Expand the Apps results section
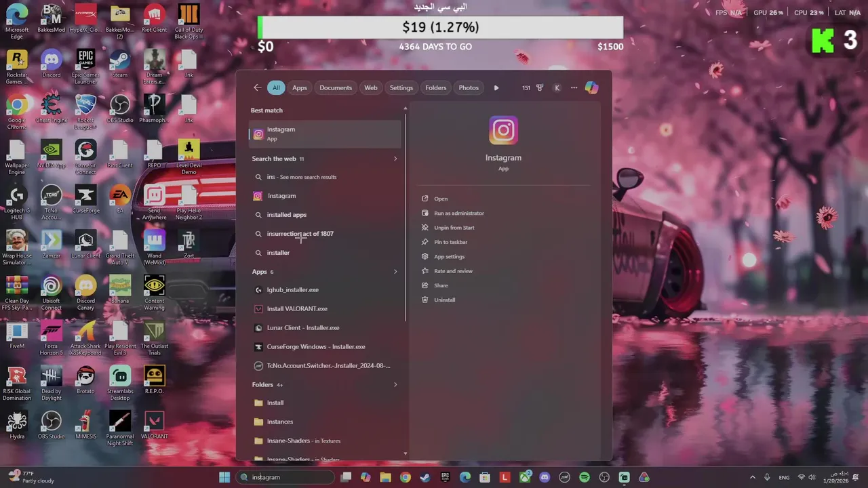 395,272
